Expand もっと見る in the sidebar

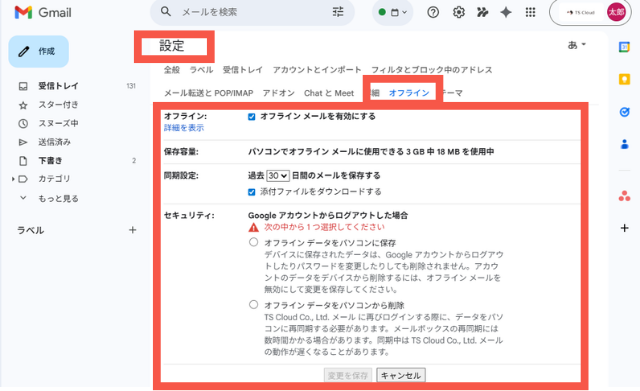pos(58,198)
